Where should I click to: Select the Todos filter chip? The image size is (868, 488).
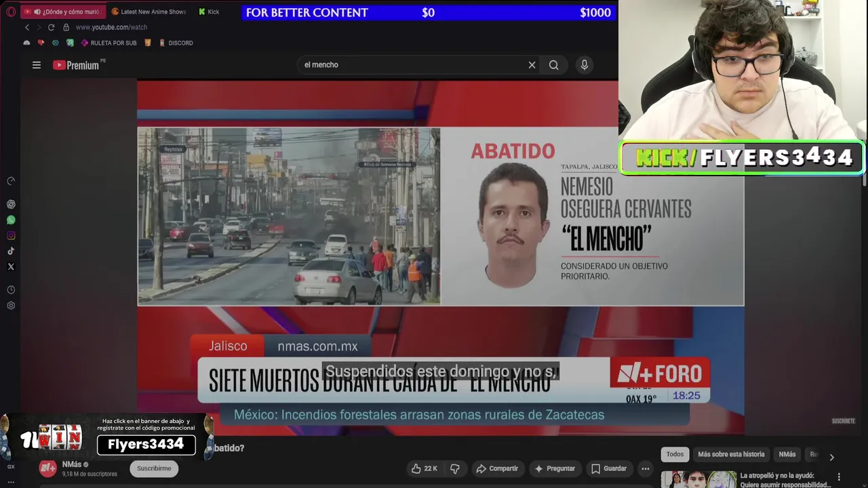(675, 454)
